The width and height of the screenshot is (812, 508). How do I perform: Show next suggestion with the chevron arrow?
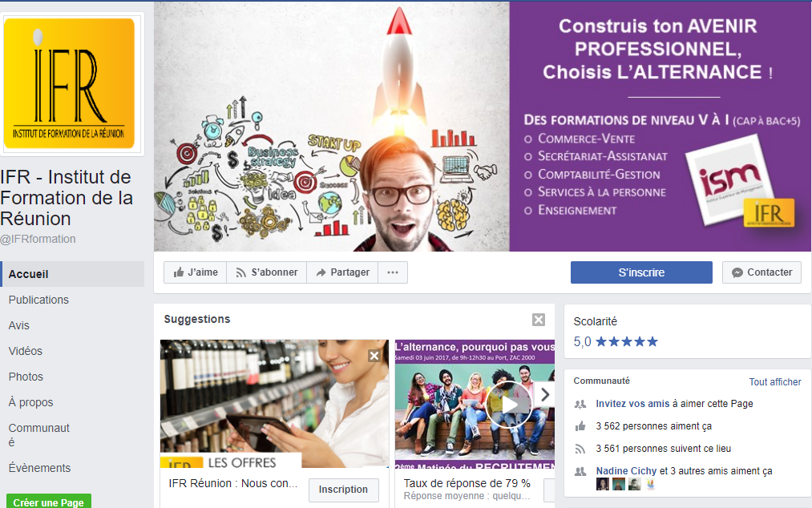(x=544, y=395)
